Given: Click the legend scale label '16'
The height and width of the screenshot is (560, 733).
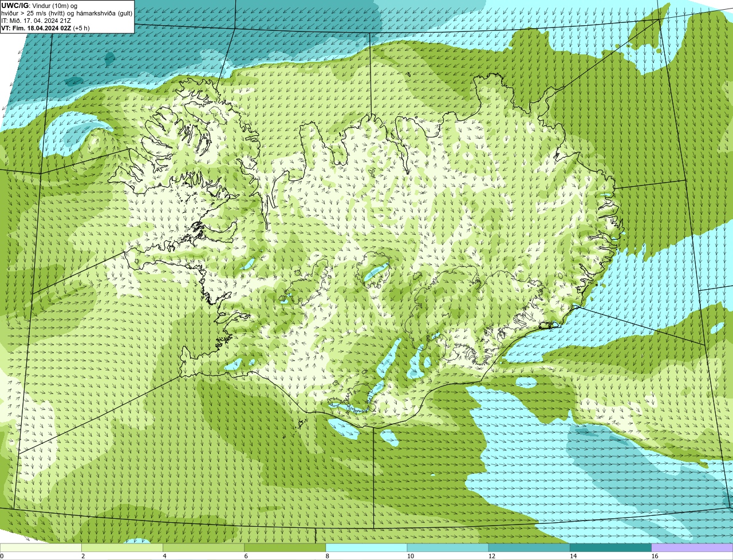Looking at the screenshot, I should point(655,556).
